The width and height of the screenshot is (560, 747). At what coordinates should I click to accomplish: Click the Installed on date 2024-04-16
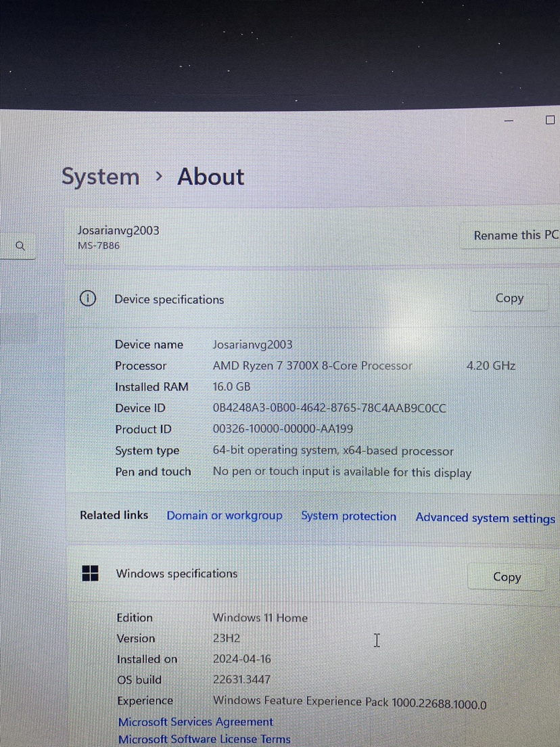click(x=242, y=659)
